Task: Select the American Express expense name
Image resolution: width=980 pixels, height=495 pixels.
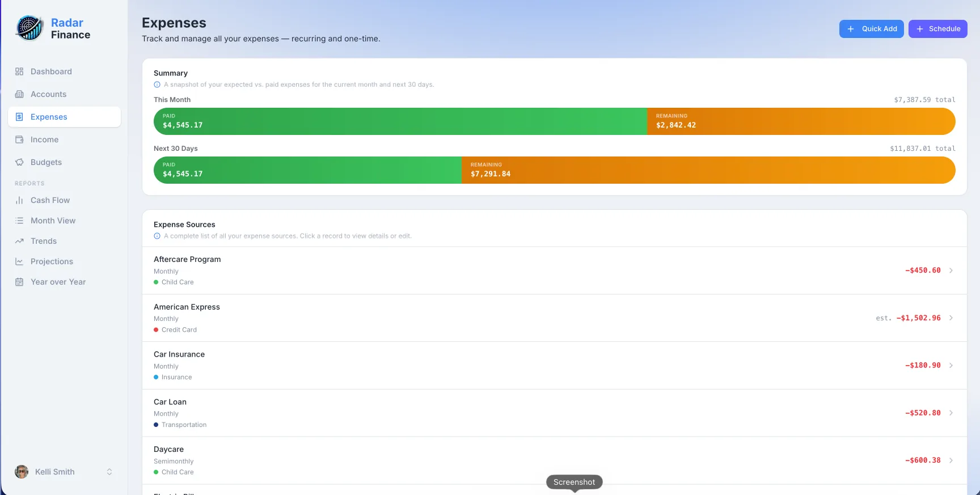Action: [187, 307]
